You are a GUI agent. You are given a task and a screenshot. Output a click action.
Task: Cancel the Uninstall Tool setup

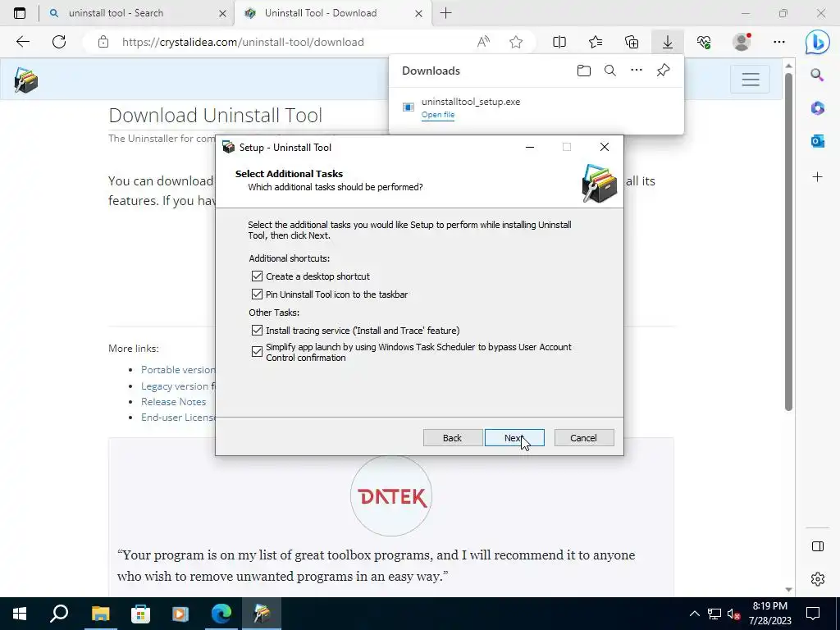pos(583,438)
